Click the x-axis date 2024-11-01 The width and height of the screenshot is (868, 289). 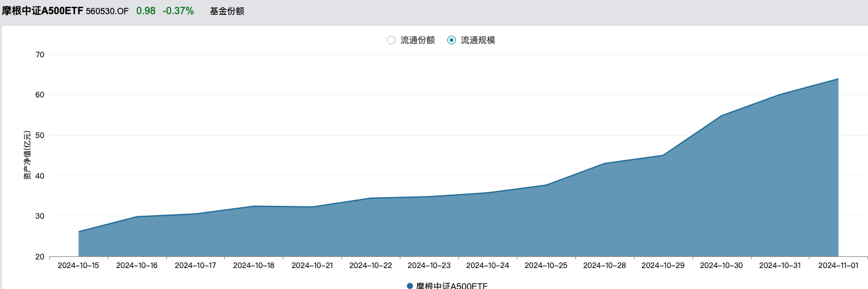click(838, 265)
